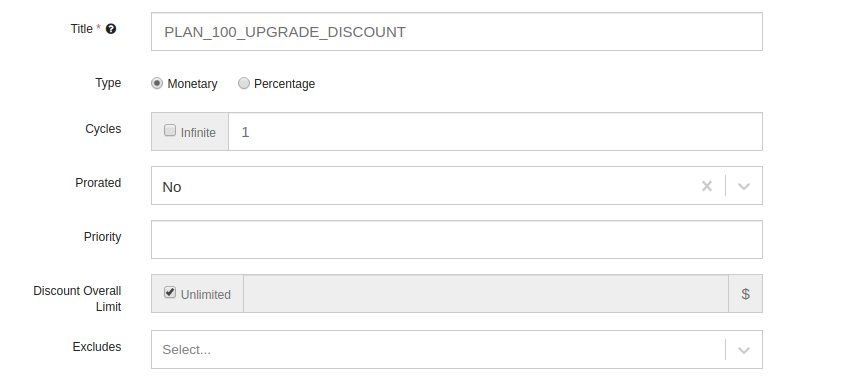Clear the Prorated selection with the X icon
The height and width of the screenshot is (391, 846).
[x=707, y=186]
